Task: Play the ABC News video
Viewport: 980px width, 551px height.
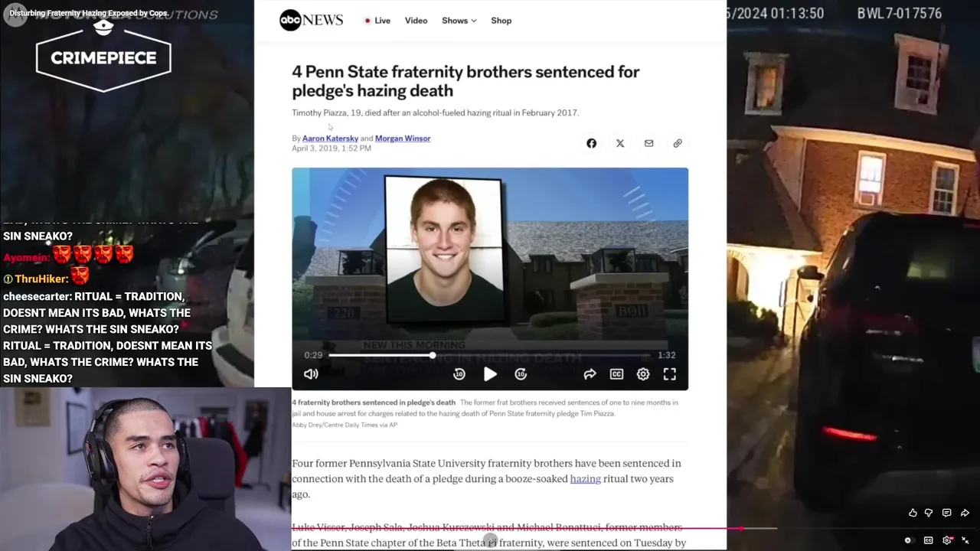Action: point(490,374)
